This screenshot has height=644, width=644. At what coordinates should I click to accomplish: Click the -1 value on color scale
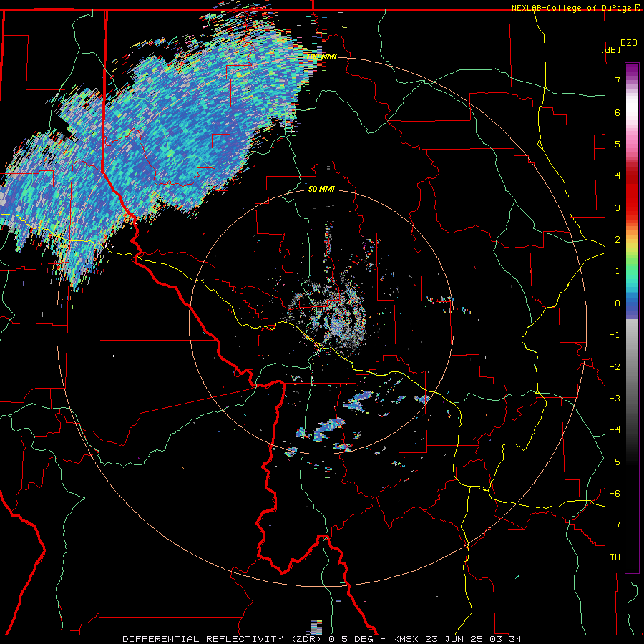(615, 335)
